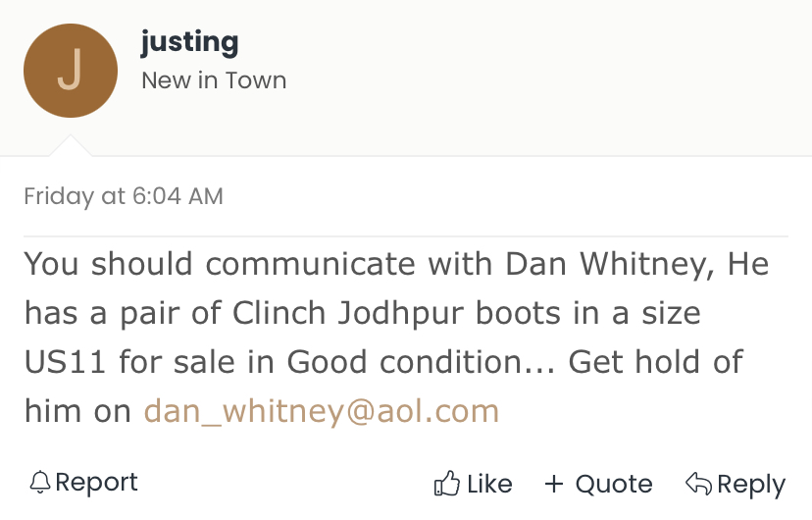Open the Friday at 6:04 AM timestamp
This screenshot has height=520, width=812.
pyautogui.click(x=124, y=196)
